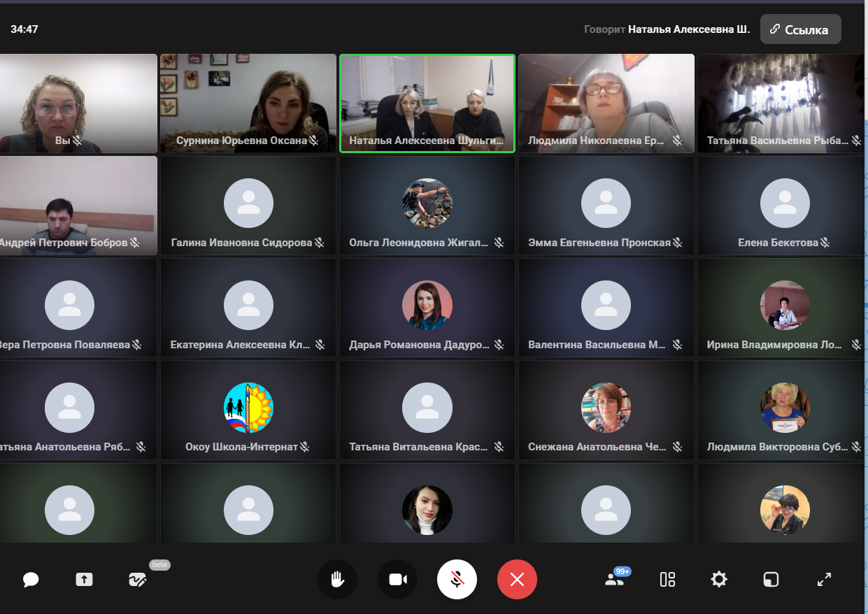This screenshot has width=868, height=614.
Task: Click the call timer 34:47
Action: [24, 29]
